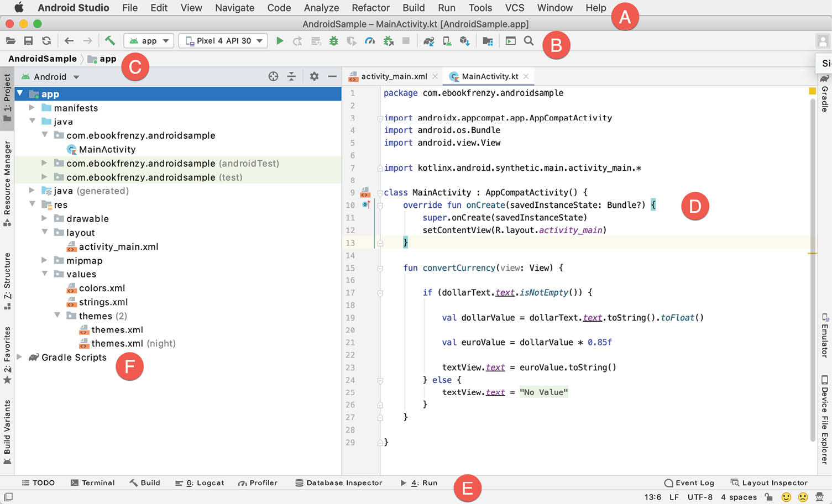The width and height of the screenshot is (832, 504).
Task: Click the Run with Coverage icon
Action: tap(352, 41)
